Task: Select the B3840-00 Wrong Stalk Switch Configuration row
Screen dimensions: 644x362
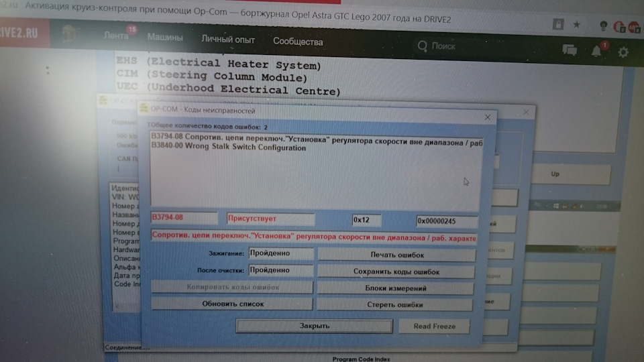Action: pyautogui.click(x=229, y=147)
